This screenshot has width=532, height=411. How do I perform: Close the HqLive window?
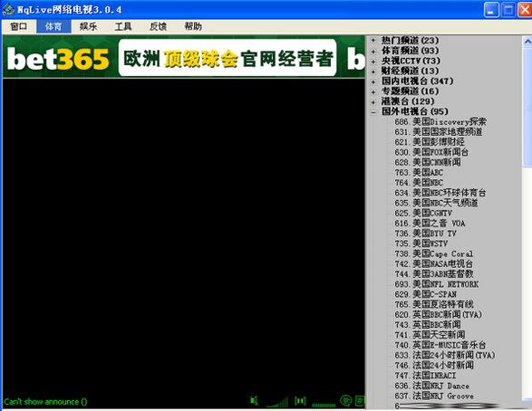[525, 10]
